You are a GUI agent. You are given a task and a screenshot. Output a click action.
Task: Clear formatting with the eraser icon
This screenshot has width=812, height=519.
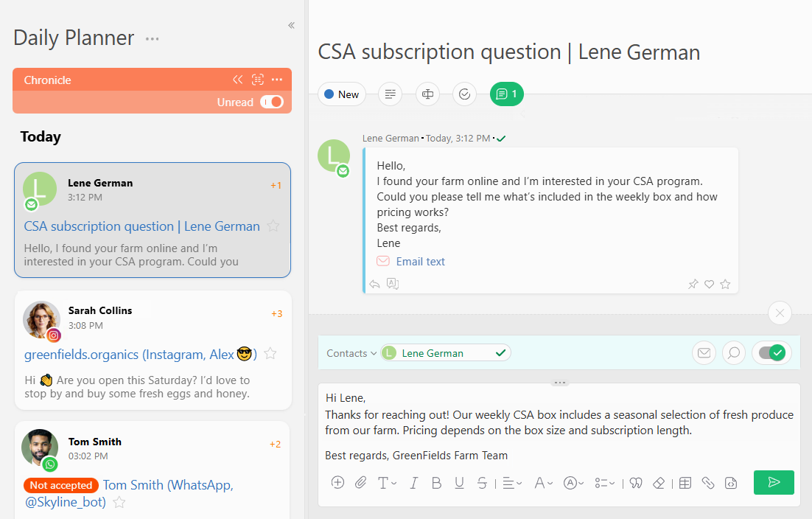(659, 483)
